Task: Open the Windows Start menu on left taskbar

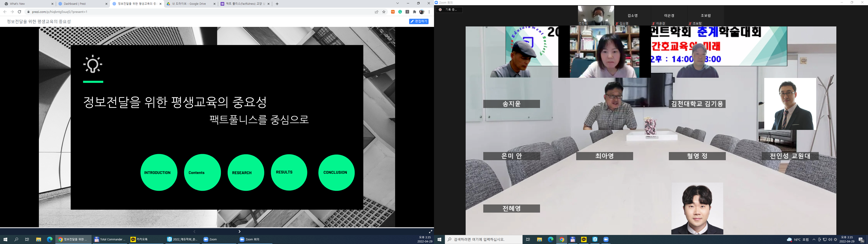Action: click(x=5, y=240)
